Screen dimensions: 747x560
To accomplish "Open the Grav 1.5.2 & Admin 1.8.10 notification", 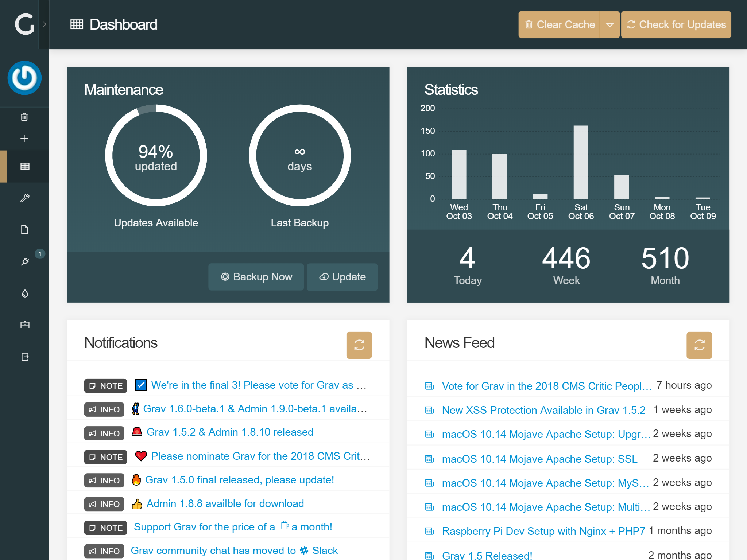I will (x=230, y=432).
